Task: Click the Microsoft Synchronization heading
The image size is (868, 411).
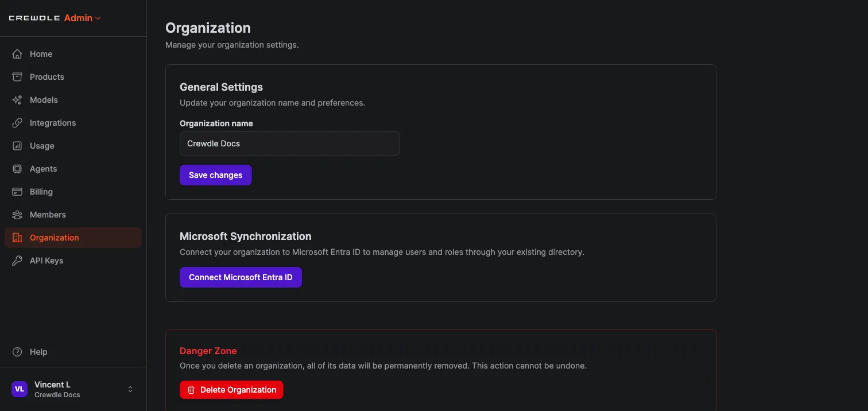Action: click(246, 236)
